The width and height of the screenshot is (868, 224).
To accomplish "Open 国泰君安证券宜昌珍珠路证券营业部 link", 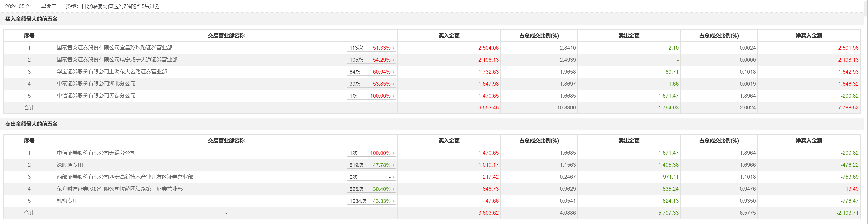I will pos(114,48).
